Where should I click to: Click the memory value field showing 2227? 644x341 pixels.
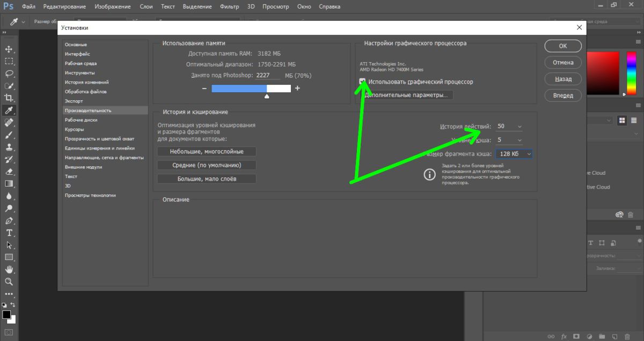point(268,76)
